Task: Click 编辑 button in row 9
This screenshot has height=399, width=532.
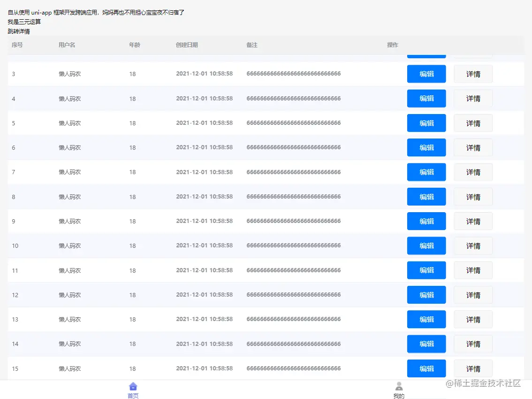Action: 426,221
